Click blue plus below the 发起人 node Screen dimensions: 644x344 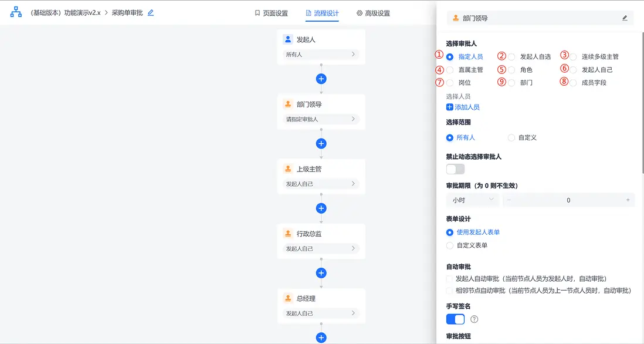click(321, 79)
